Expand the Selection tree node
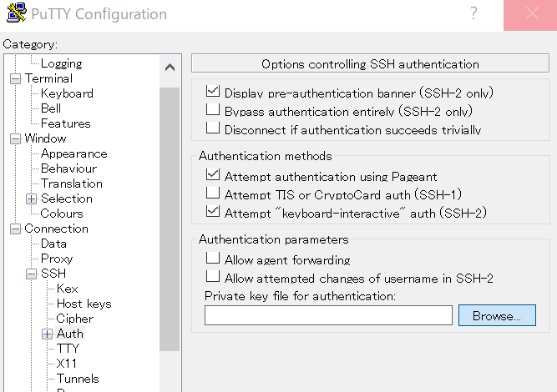Image resolution: width=557 pixels, height=392 pixels. point(32,199)
